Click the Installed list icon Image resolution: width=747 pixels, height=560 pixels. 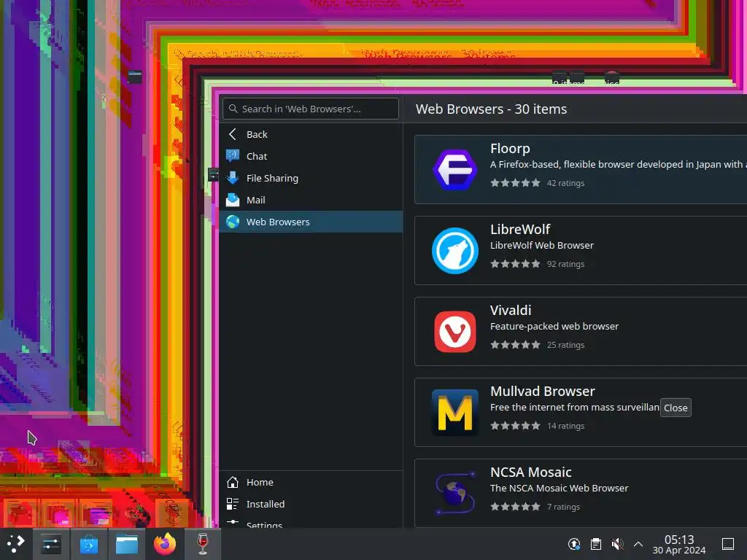coord(233,504)
